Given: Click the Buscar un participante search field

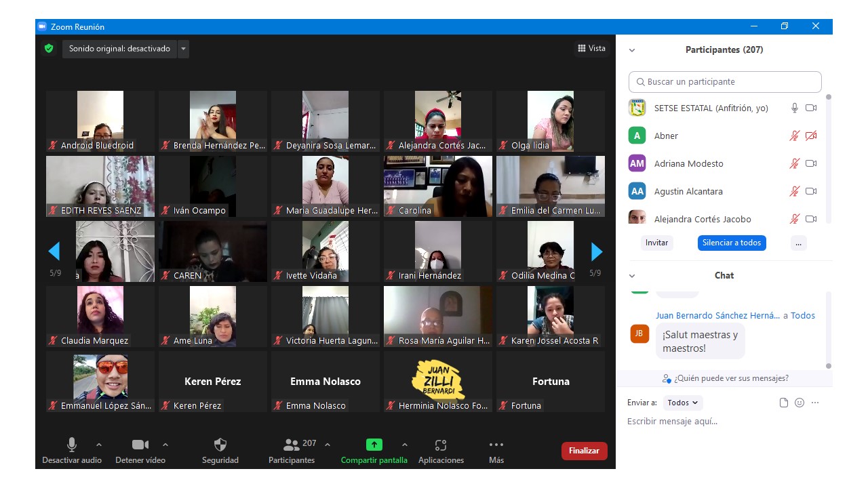Looking at the screenshot, I should (x=725, y=82).
